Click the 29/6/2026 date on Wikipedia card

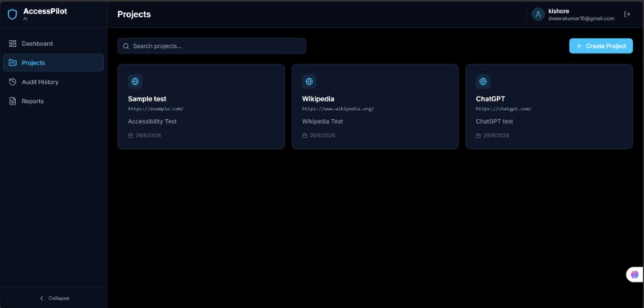pyautogui.click(x=323, y=136)
